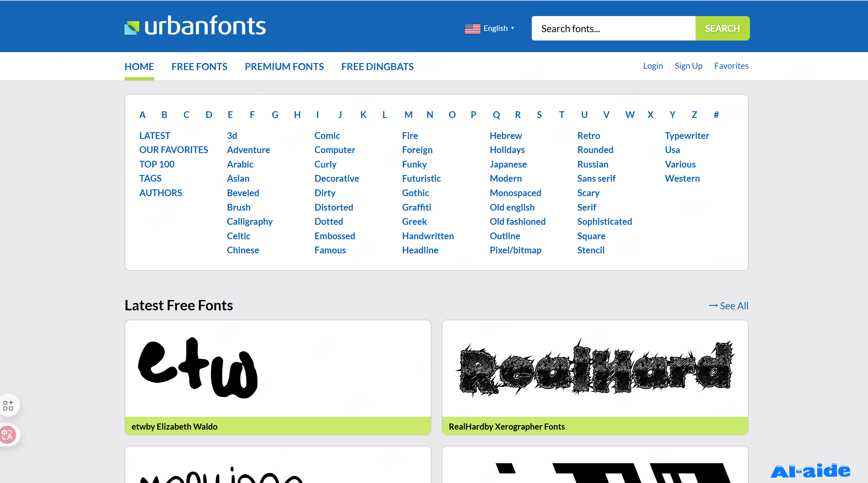Screen dimensions: 868x483
Task: Select the Various font category
Action: click(680, 164)
